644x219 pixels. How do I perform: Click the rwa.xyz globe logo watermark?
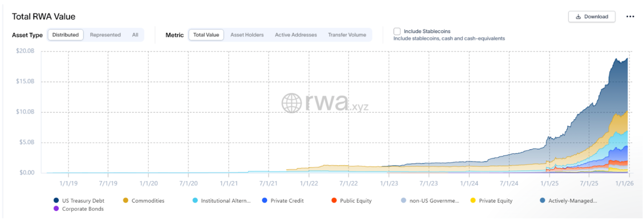click(x=291, y=103)
